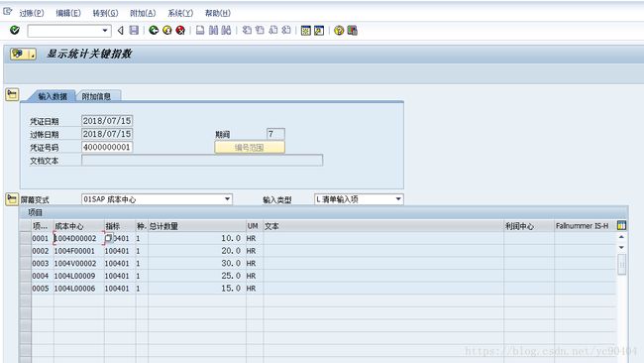Click the Generate Shortcut icon

(x=319, y=31)
